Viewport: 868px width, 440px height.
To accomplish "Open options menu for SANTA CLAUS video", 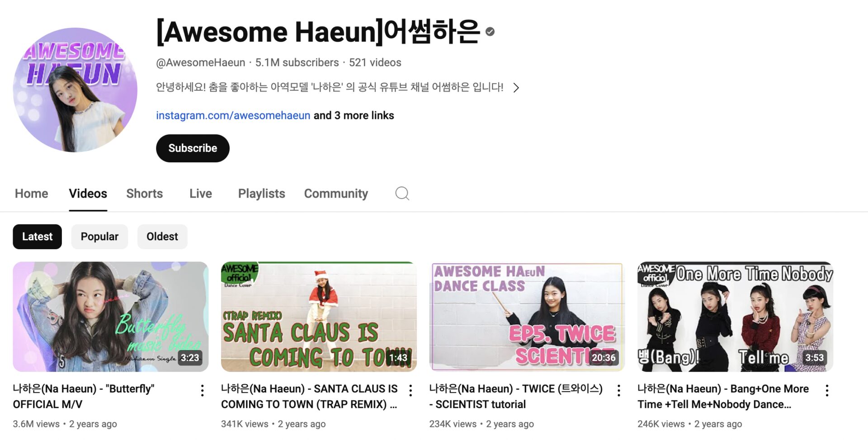I will click(410, 390).
